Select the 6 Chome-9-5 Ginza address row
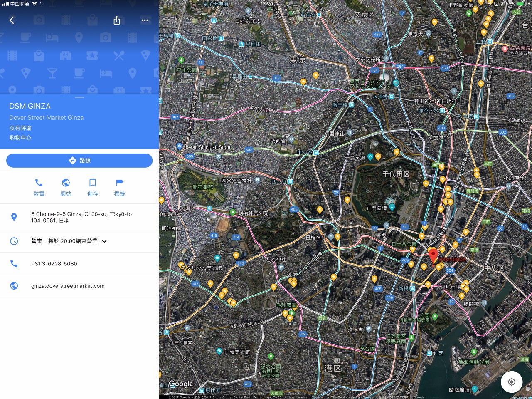 [81, 217]
